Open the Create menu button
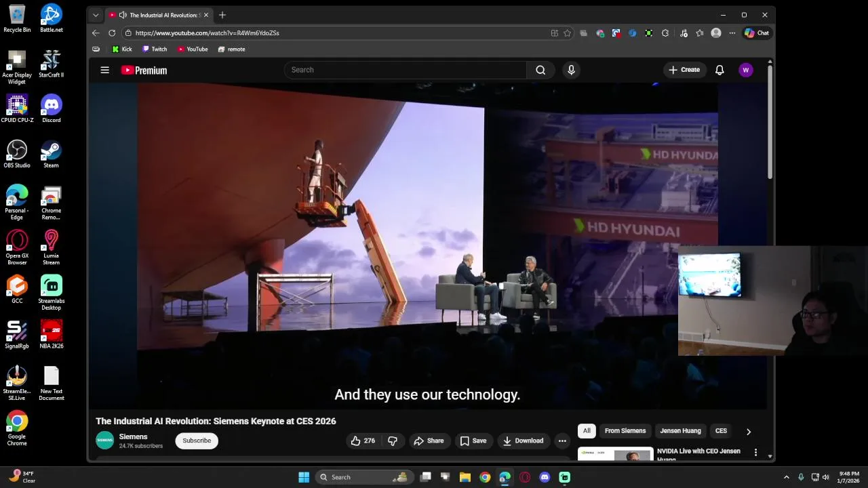The height and width of the screenshot is (488, 868). [684, 70]
